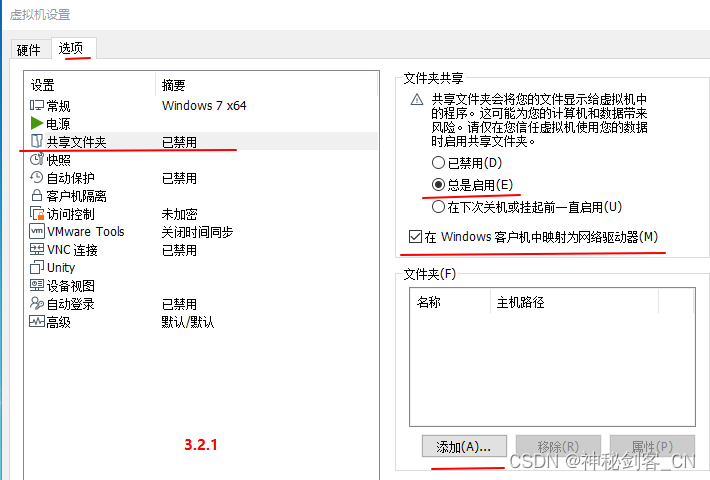Select the 电源 row label

pyautogui.click(x=58, y=124)
